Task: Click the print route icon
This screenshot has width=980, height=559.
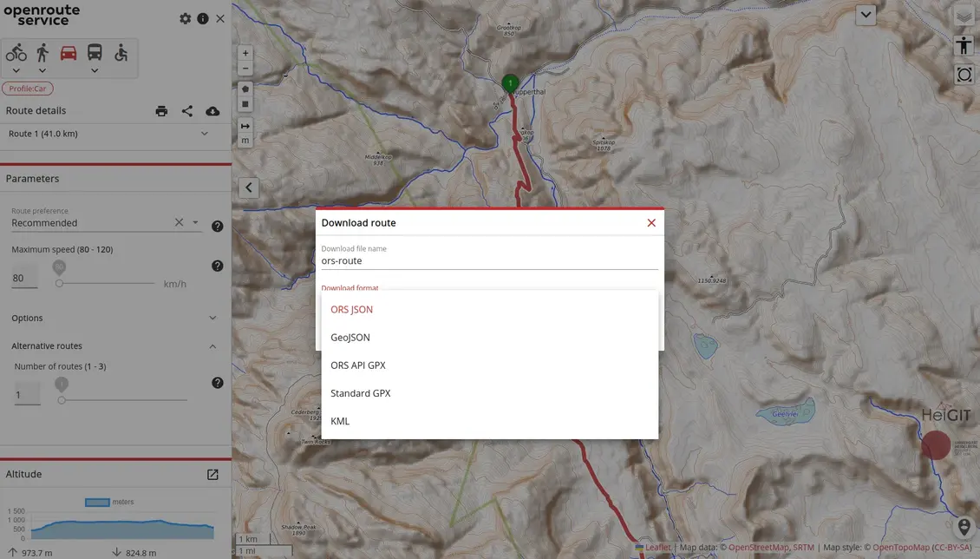Action: (161, 111)
